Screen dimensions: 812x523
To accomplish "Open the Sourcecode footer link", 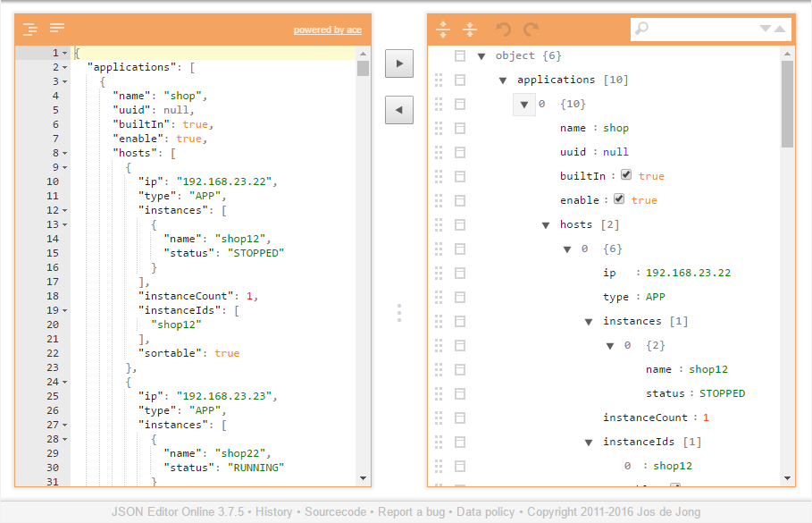I will click(335, 511).
